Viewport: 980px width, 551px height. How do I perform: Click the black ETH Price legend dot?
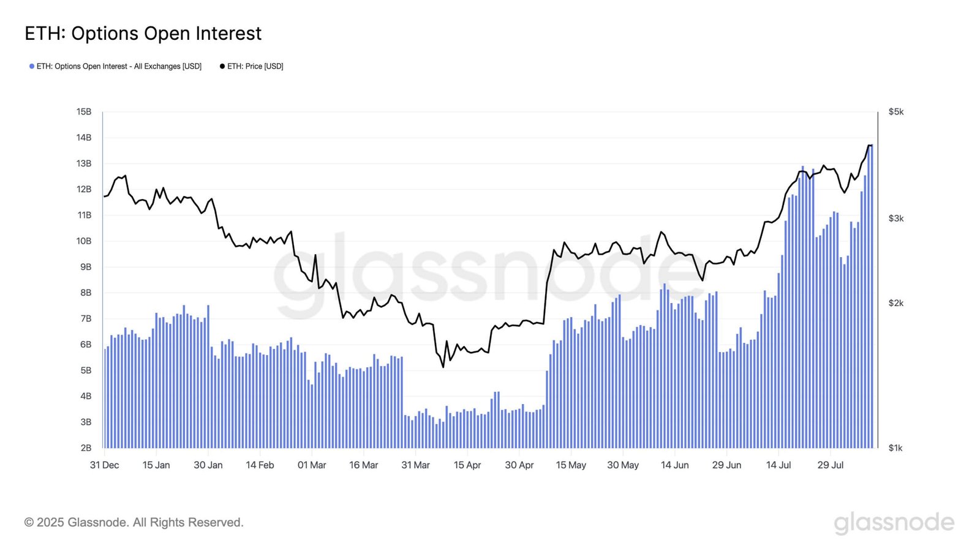click(x=222, y=66)
